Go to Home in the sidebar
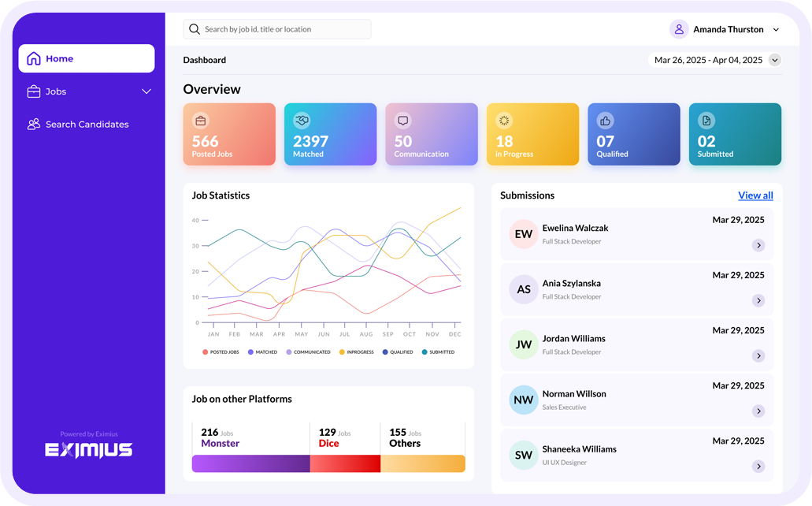812x506 pixels. point(87,58)
